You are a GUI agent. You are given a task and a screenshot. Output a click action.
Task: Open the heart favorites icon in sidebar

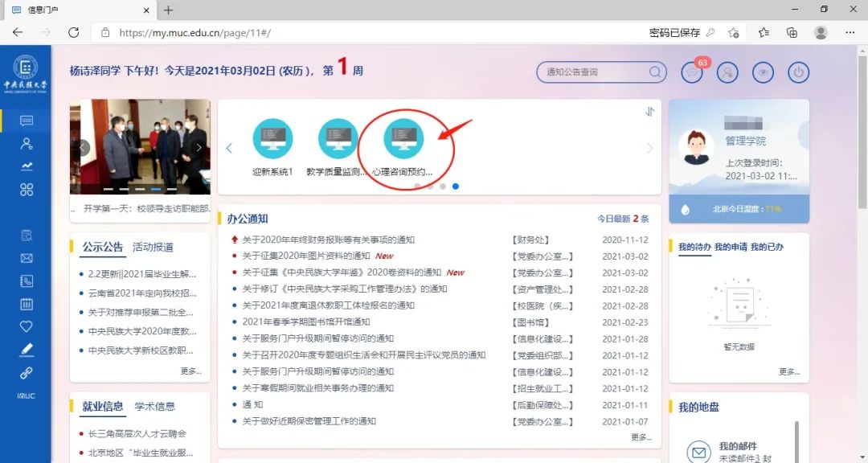(27, 326)
